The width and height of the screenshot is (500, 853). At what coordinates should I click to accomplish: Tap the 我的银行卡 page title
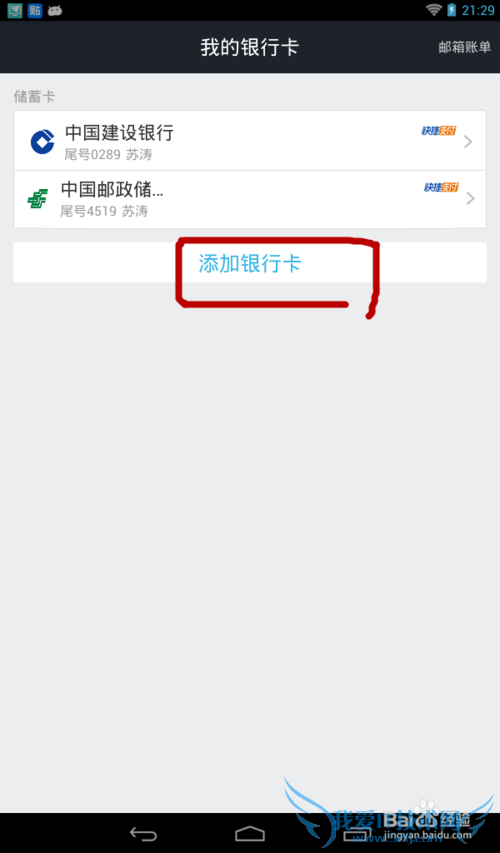[x=250, y=47]
